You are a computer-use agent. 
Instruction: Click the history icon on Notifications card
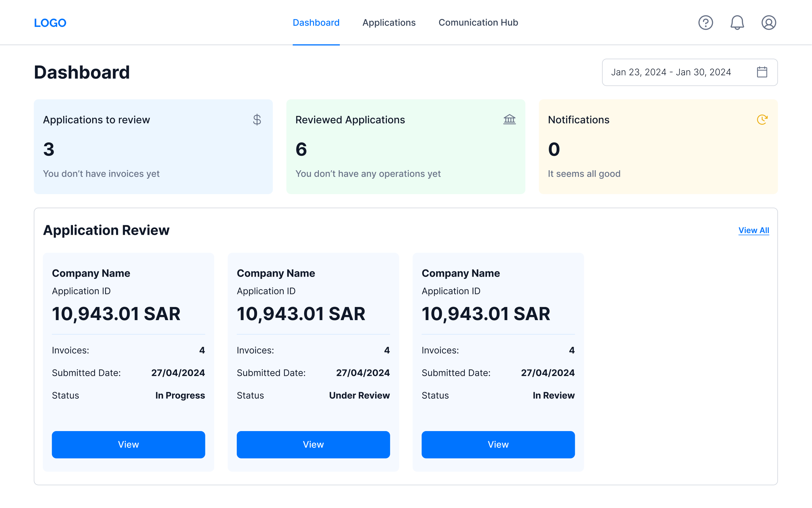762,119
